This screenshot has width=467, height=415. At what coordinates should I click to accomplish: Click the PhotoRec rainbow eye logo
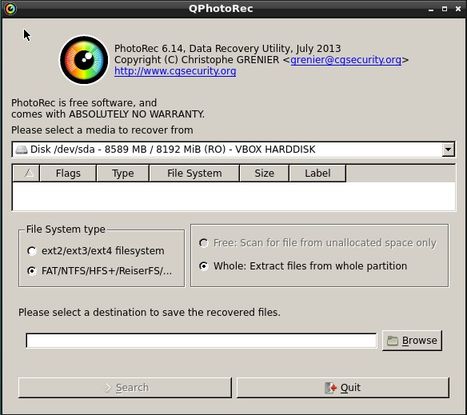84,60
